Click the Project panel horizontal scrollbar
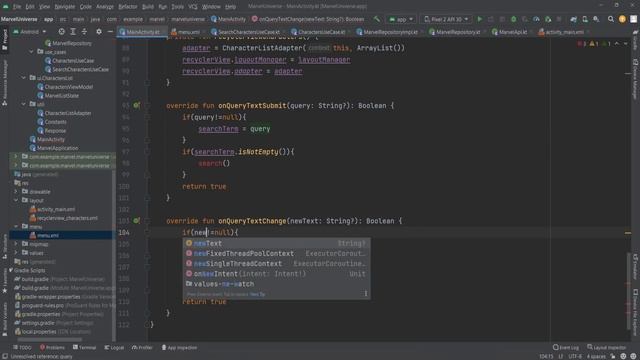This screenshot has height=360, width=640. (49, 340)
